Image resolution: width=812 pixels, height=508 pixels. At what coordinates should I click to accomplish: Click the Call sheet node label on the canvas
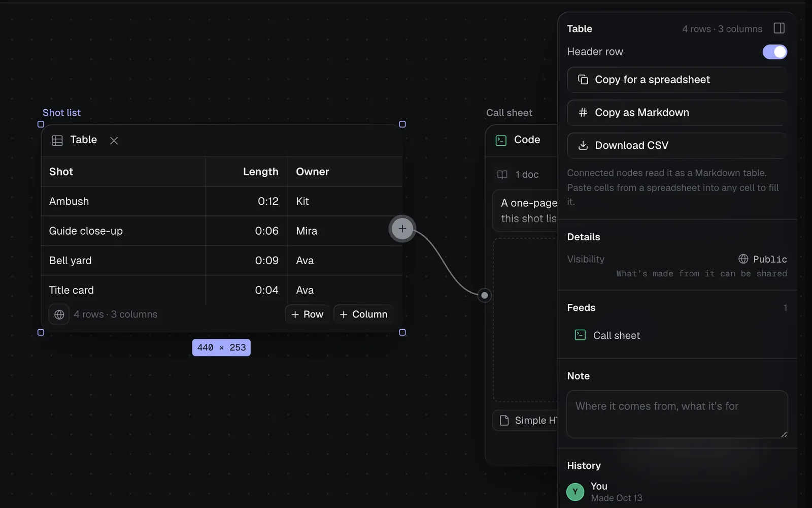(509, 113)
